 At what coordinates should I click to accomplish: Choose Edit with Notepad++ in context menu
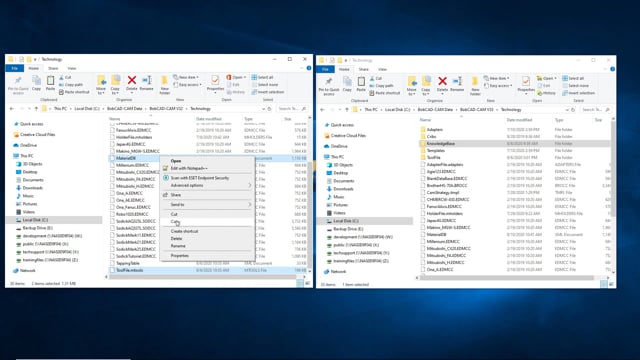tap(207, 168)
